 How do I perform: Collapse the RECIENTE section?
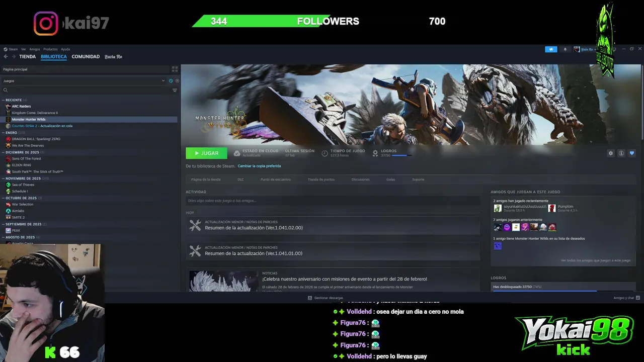coord(14,100)
